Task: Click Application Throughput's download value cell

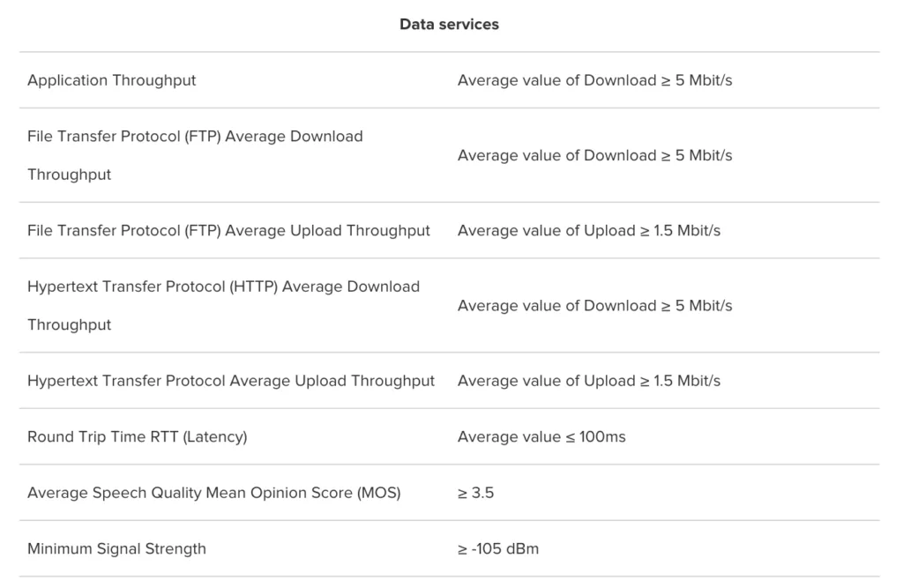Action: click(x=595, y=80)
